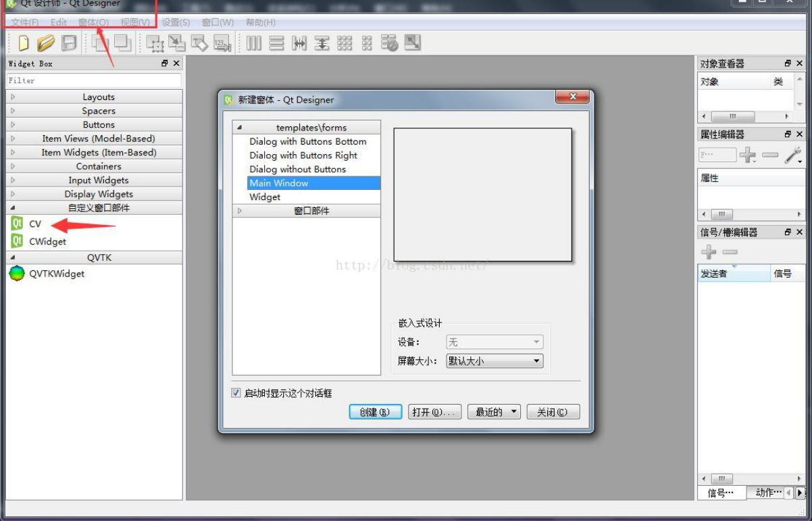The image size is (812, 521).
Task: Click the 打开(O)... button
Action: coord(434,412)
